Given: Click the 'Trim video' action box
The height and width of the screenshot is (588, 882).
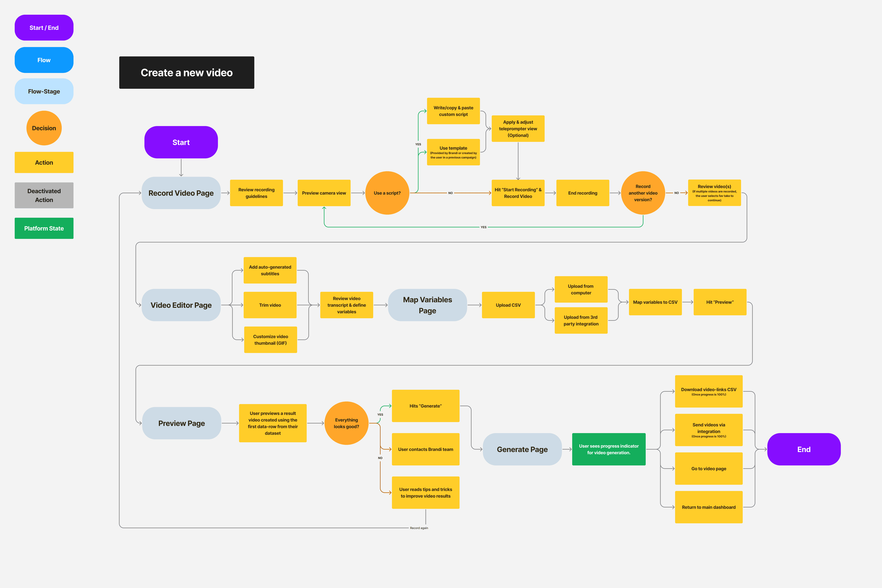Looking at the screenshot, I should pos(270,305).
